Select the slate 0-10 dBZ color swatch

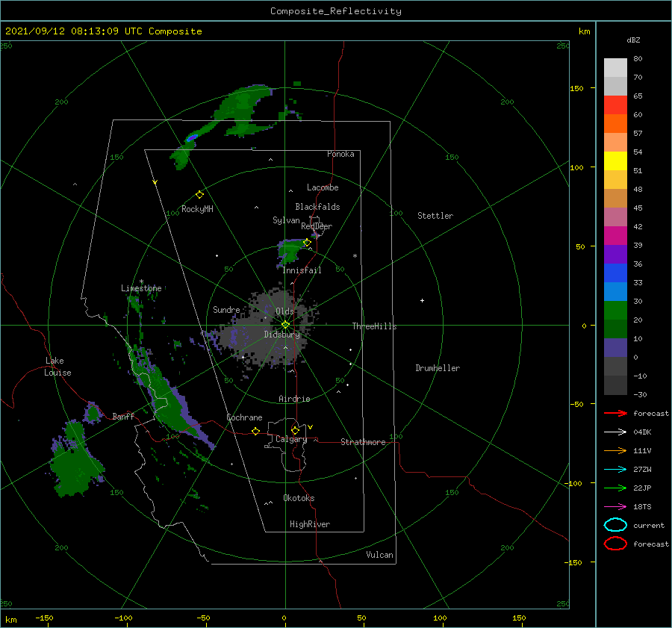point(615,348)
